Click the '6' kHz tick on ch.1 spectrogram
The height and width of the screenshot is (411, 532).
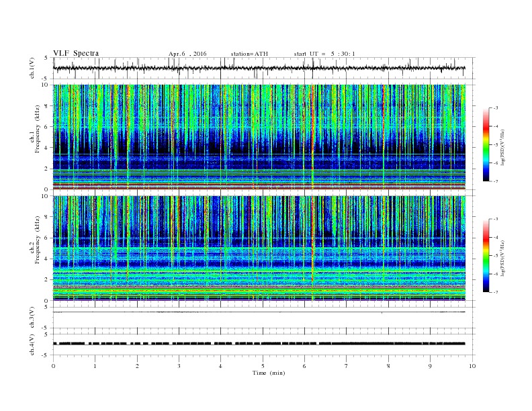click(x=46, y=127)
